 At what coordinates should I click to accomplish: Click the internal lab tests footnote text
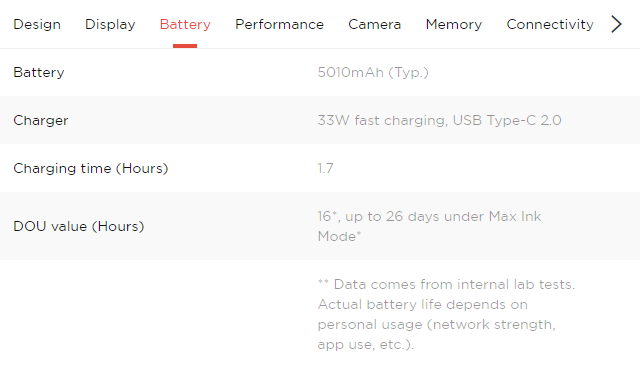click(446, 285)
